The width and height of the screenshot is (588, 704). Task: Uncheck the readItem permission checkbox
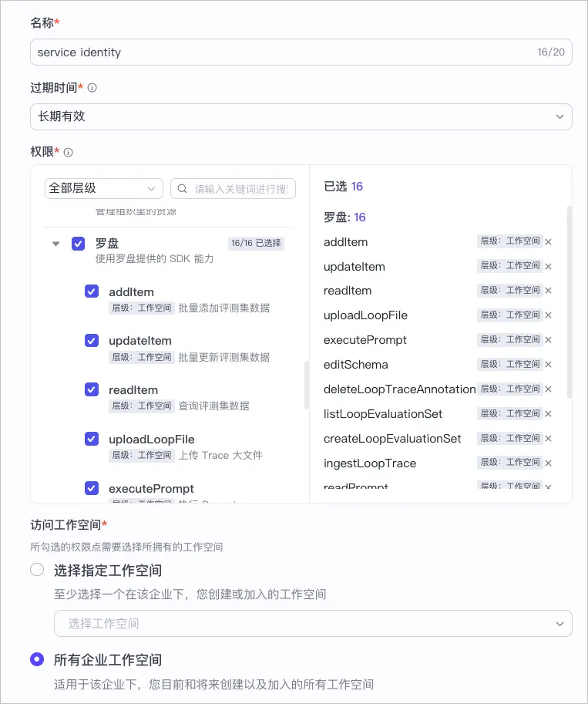(92, 389)
